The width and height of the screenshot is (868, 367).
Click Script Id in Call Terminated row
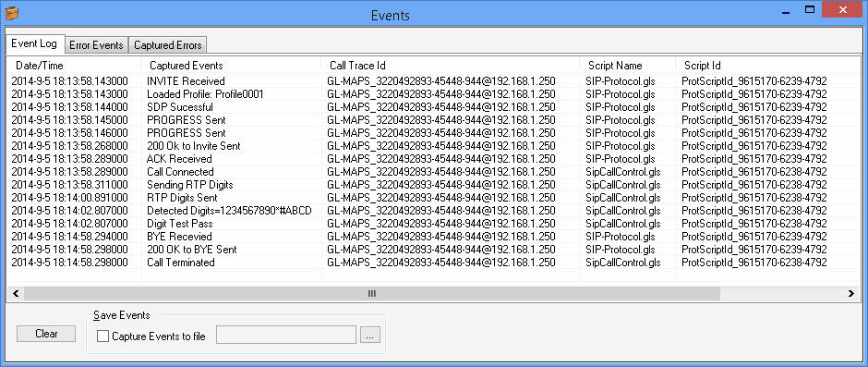coord(754,263)
